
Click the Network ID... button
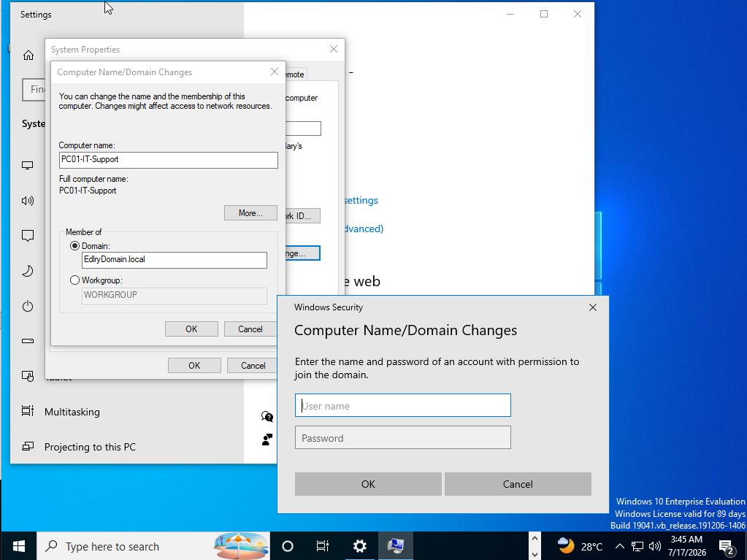pos(302,215)
